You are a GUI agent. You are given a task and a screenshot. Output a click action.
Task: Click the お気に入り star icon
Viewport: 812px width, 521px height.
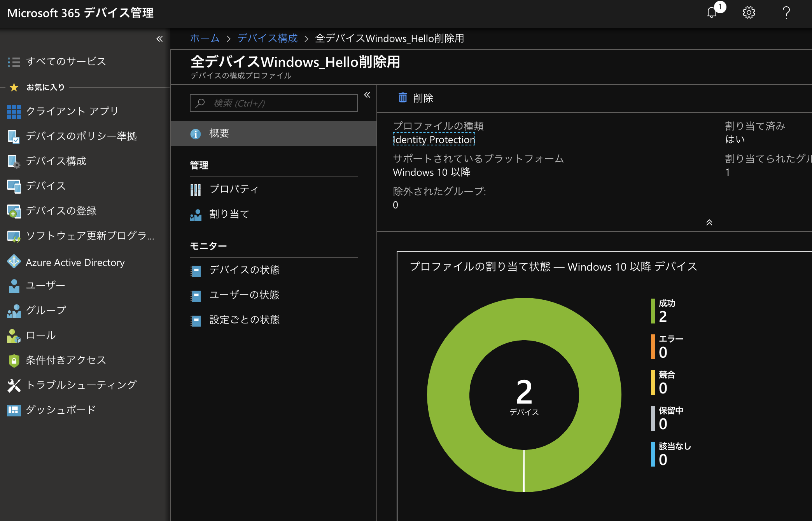[14, 87]
